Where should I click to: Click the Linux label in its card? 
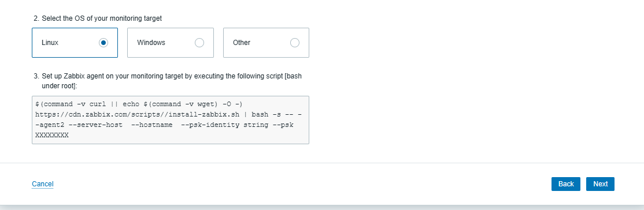(x=50, y=43)
